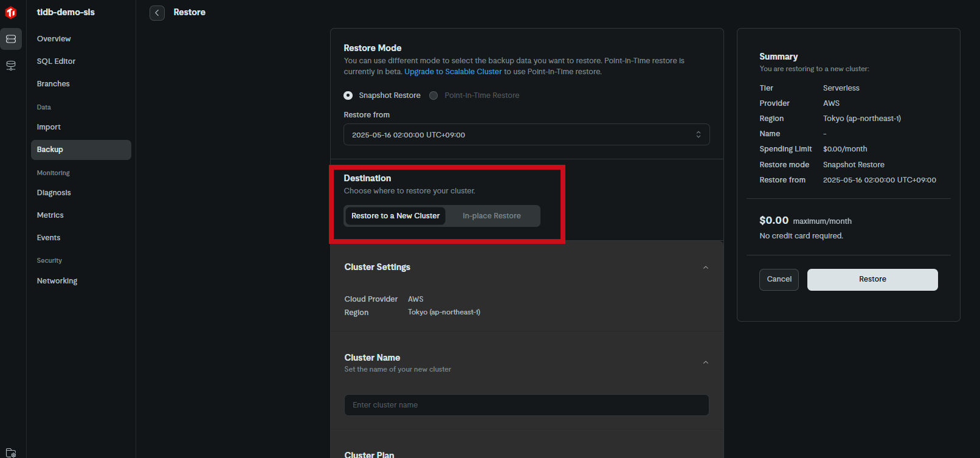Click the tidb-demo-sls cluster name

(66, 12)
